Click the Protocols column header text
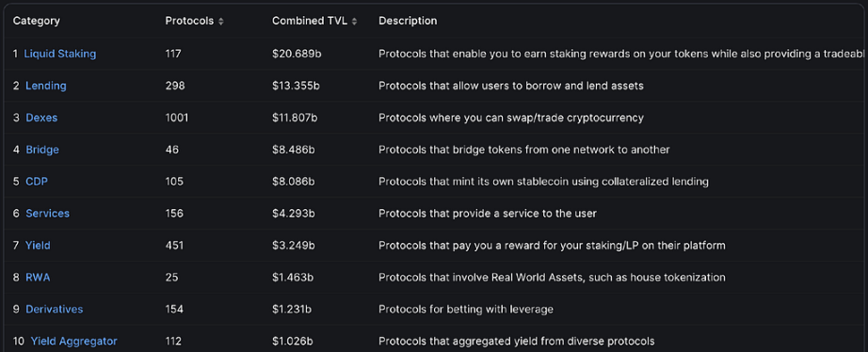The height and width of the screenshot is (352, 868). [x=189, y=21]
